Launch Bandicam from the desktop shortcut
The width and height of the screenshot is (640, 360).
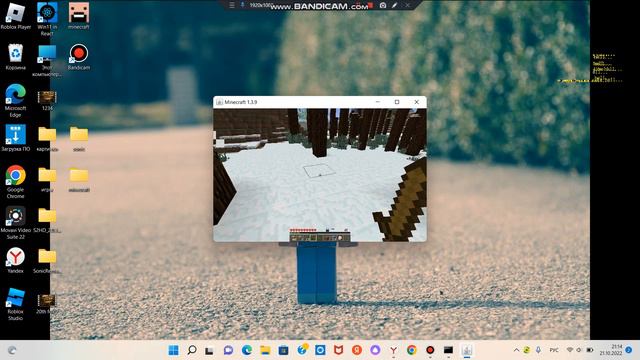click(79, 56)
